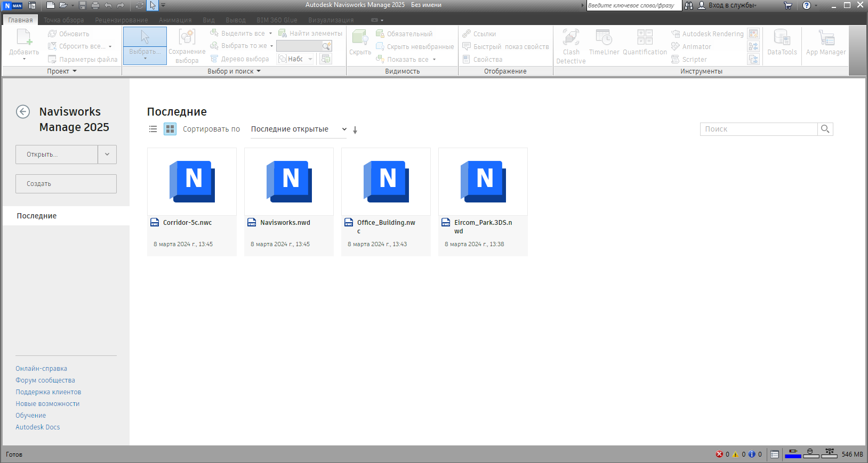Open the Autodesk Docs link

click(38, 427)
